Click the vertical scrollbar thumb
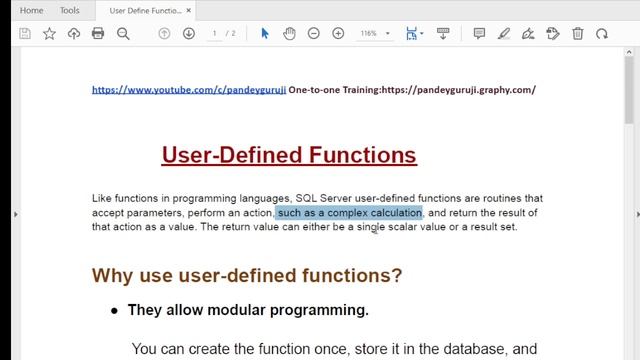 pos(629,90)
